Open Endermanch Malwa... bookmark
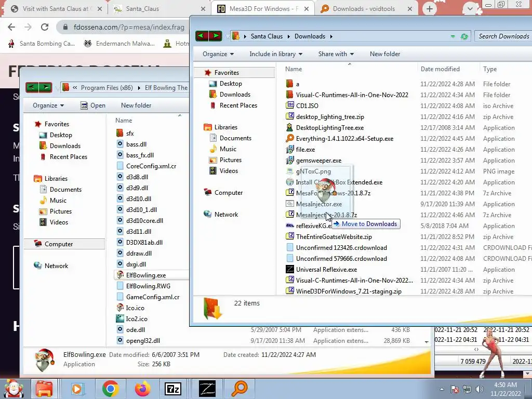Image resolution: width=532 pixels, height=399 pixels. click(120, 44)
